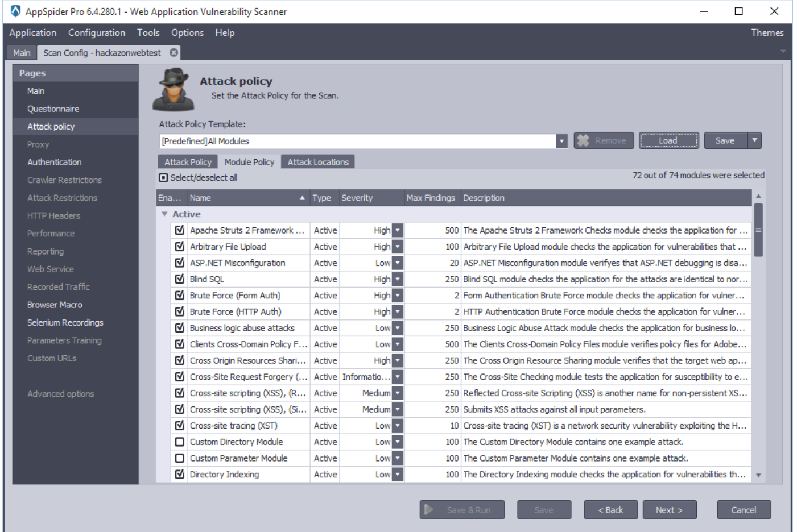Open severity dropdown for Apache Struts 2
Screen dimensions: 793x532
pyautogui.click(x=398, y=230)
